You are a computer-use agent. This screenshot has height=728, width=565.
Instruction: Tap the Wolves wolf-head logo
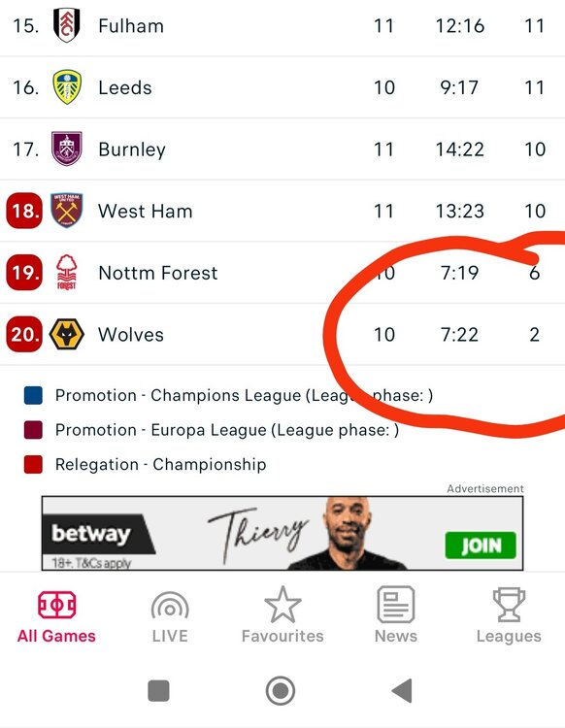[67, 334]
